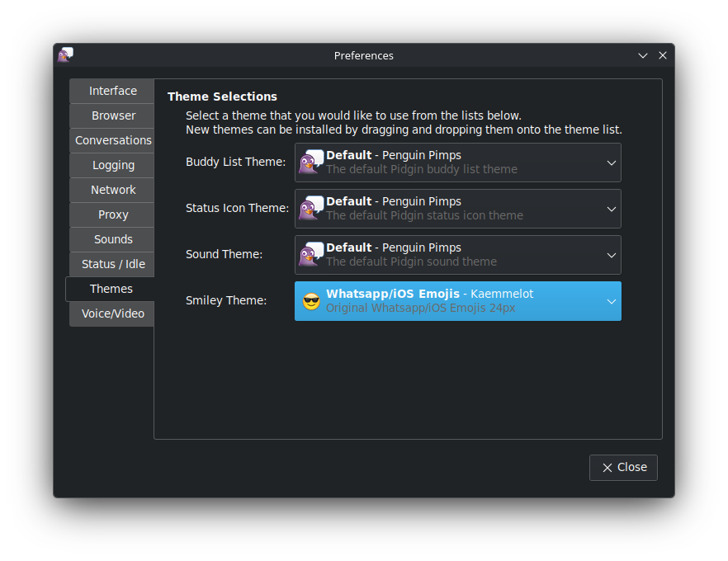Expand the Smiley Theme dropdown arrow
Viewport: 728px width, 561px height.
(x=611, y=302)
